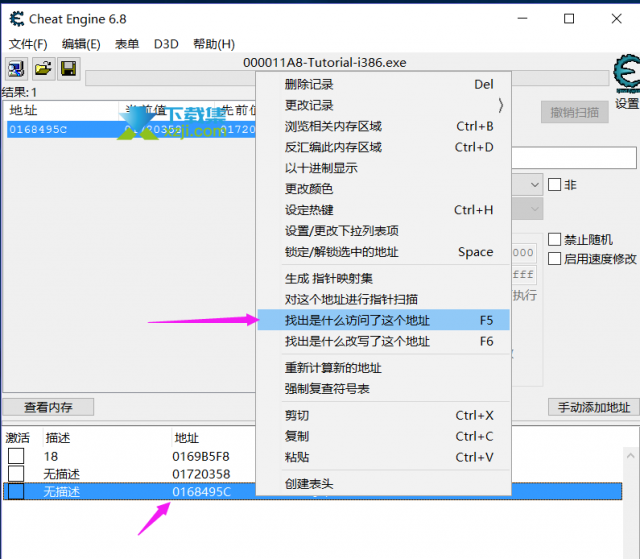Click the 查看内存 button
Screen dimensions: 640x559
pos(48,407)
